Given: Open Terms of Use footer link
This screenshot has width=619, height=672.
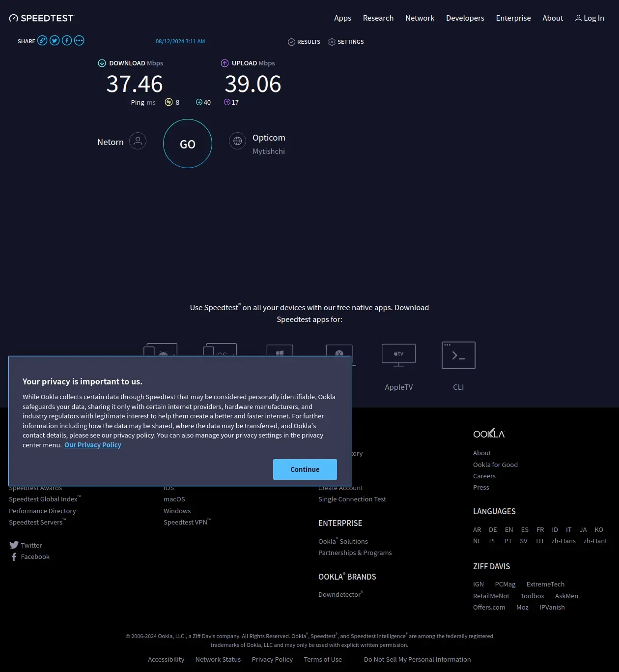Looking at the screenshot, I should 323,659.
